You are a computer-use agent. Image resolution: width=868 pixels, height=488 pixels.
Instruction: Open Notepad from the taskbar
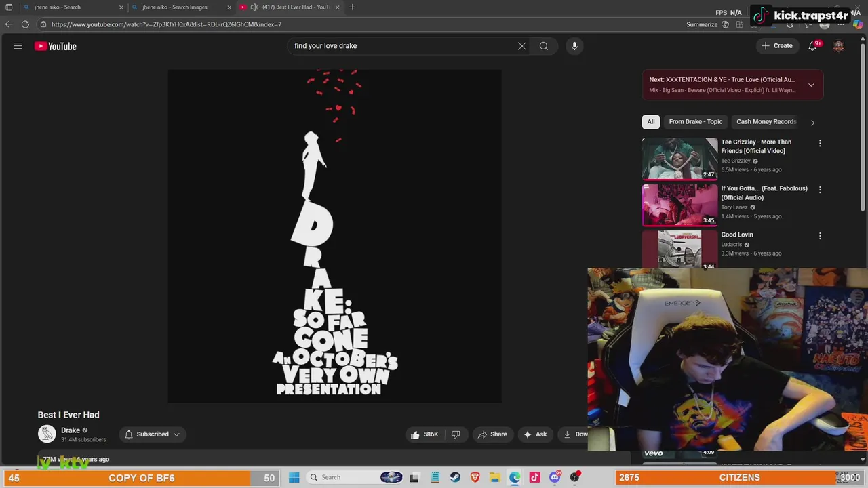(x=435, y=477)
